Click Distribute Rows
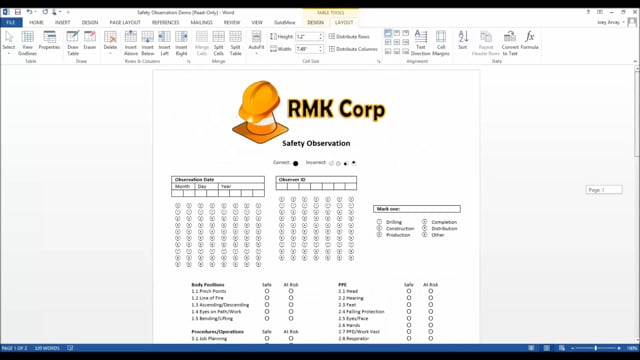The height and width of the screenshot is (360, 640). click(349, 36)
